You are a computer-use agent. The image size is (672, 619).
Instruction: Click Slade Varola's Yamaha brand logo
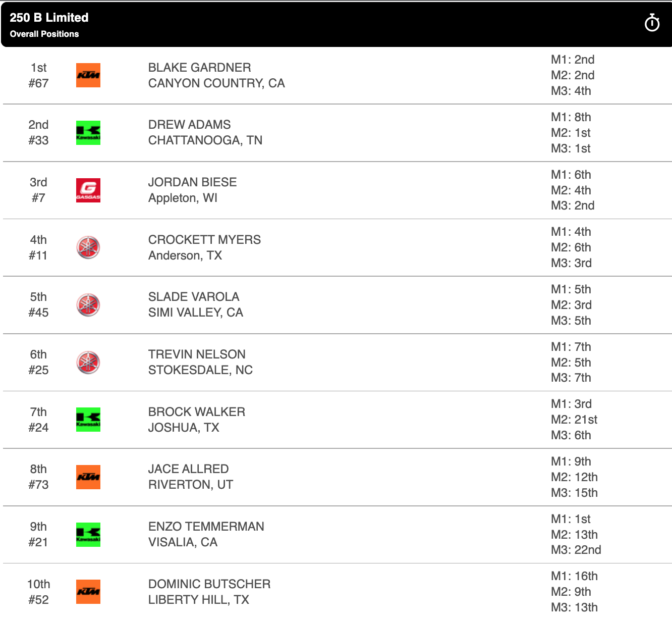pos(88,305)
